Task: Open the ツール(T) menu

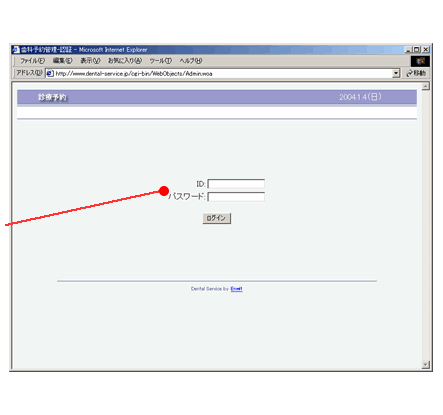Action: 160,61
